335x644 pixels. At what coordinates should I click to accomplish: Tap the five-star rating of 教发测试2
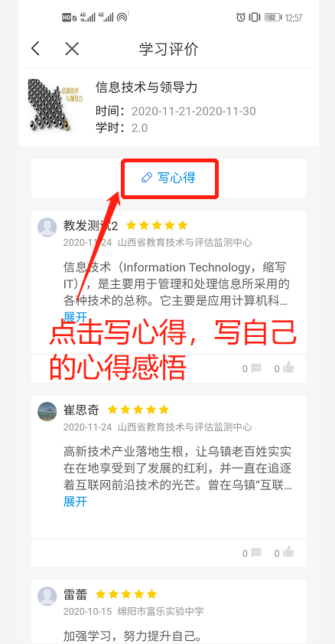(x=157, y=225)
